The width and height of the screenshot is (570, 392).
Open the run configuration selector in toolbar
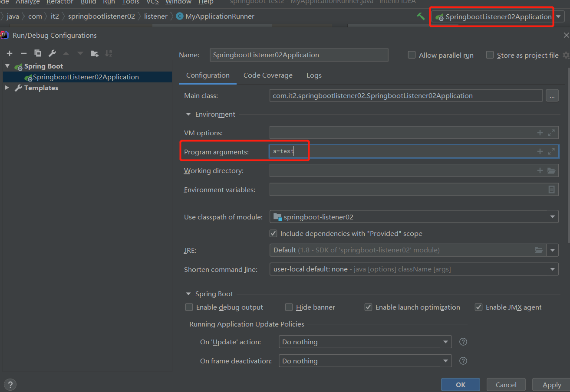pos(498,17)
